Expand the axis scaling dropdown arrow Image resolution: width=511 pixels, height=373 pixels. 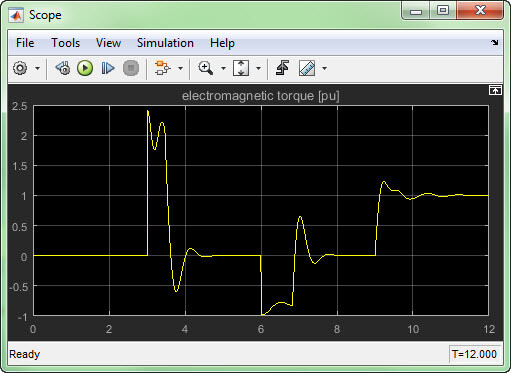[258, 69]
